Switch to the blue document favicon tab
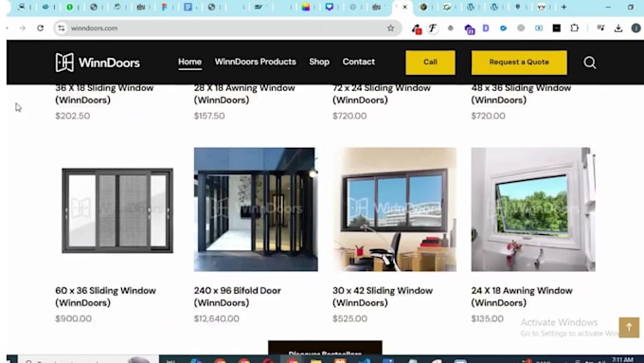This screenshot has height=363, width=644. [188, 7]
